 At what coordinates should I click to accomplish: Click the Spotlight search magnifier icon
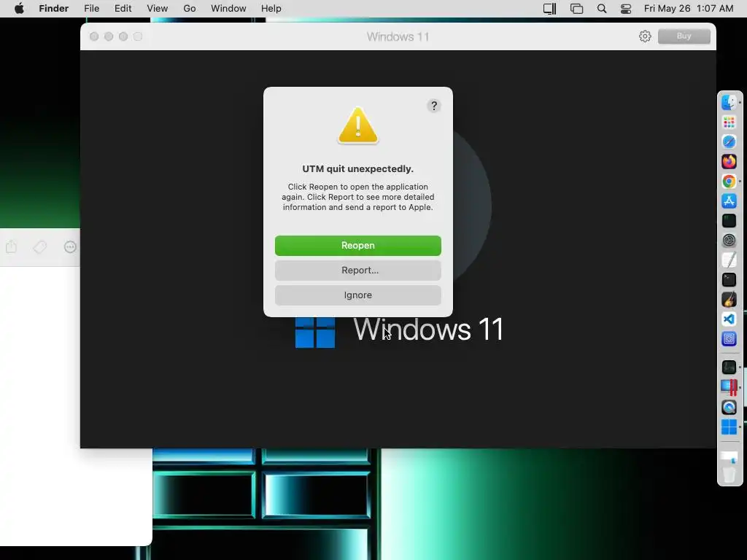click(x=602, y=9)
